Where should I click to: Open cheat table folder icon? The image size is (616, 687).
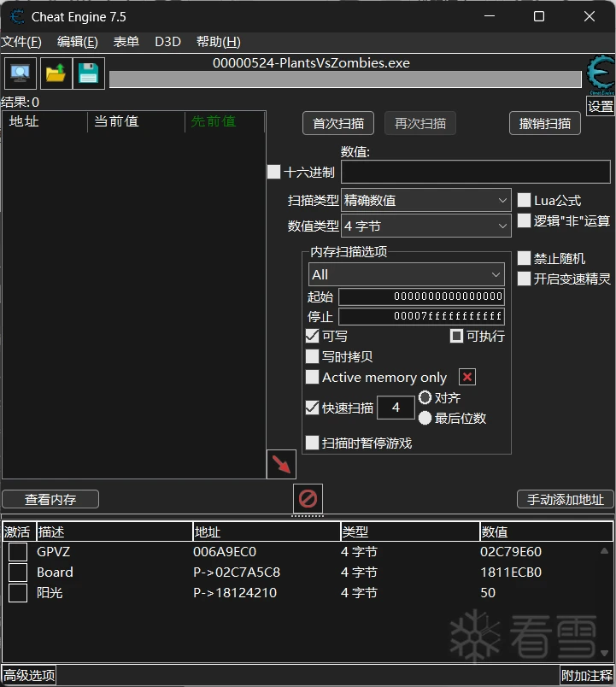tap(56, 73)
